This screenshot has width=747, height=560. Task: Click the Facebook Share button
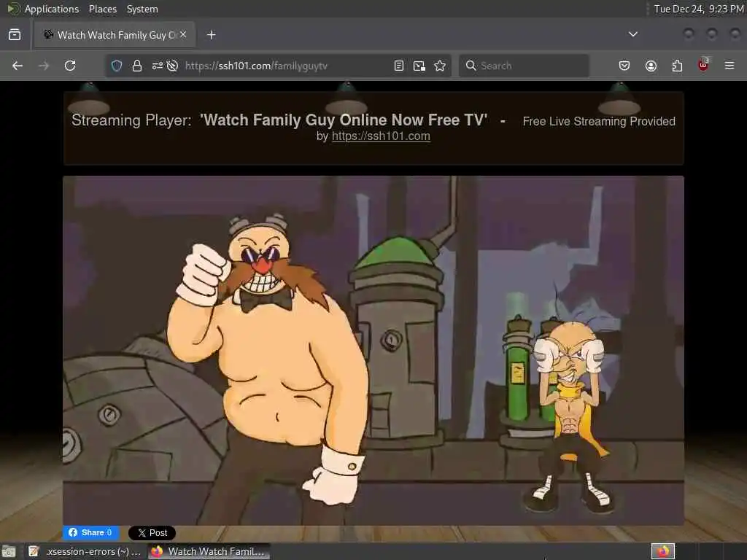click(x=90, y=532)
